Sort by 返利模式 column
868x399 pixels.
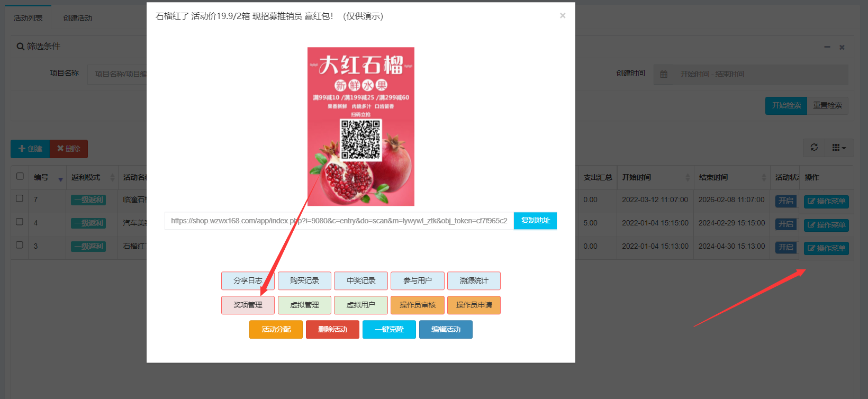pyautogui.click(x=92, y=178)
